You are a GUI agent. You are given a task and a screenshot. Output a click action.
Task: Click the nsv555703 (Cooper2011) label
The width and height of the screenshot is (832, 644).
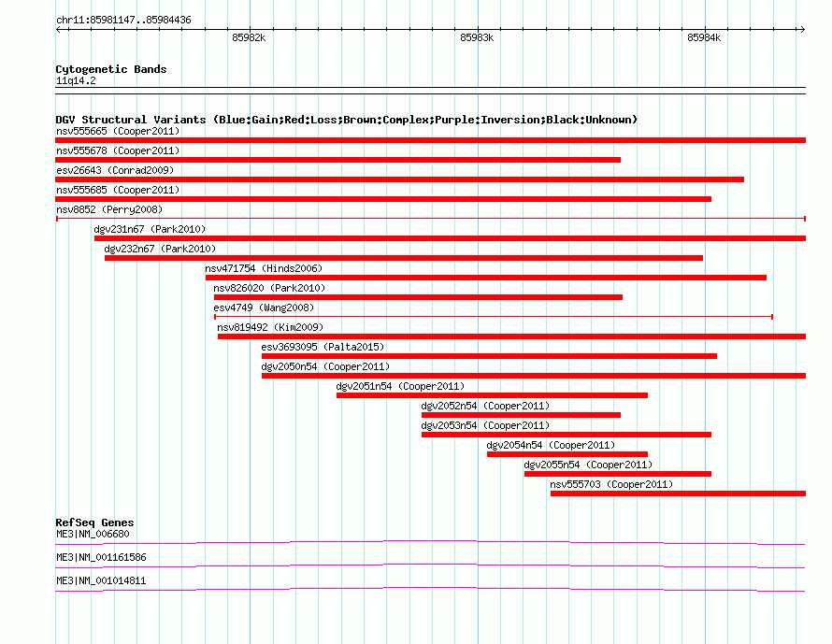click(611, 484)
